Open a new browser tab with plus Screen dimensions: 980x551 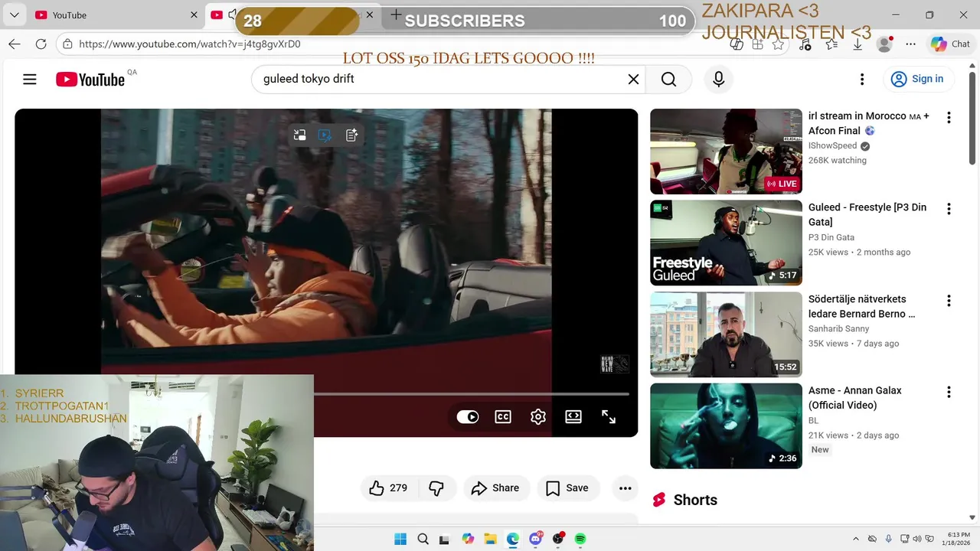pos(395,15)
